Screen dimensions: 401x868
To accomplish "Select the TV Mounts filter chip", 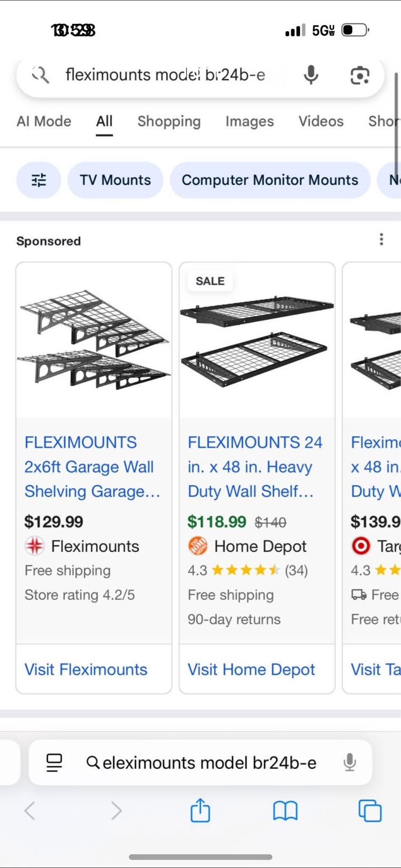I will (115, 180).
